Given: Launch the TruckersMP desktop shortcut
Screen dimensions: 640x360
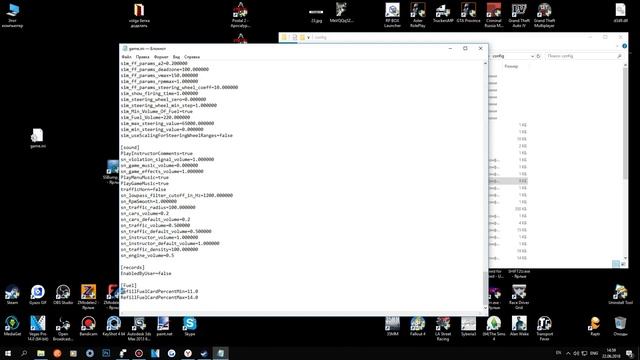Looking at the screenshot, I should (x=443, y=13).
